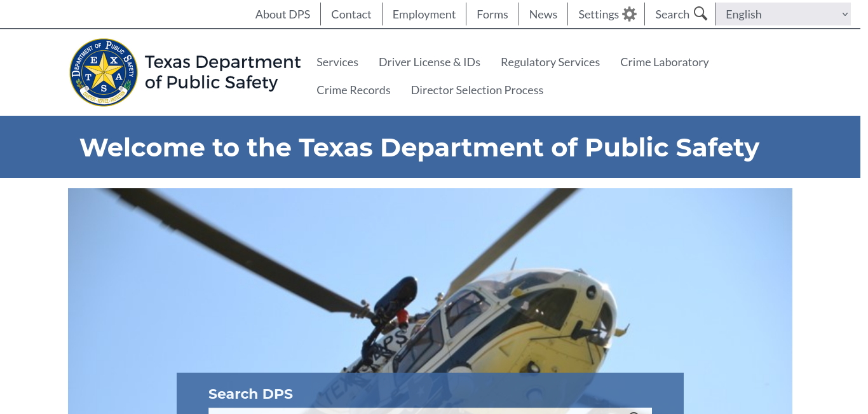The image size is (868, 414).
Task: Click the Search magnifying glass icon
Action: [x=700, y=14]
